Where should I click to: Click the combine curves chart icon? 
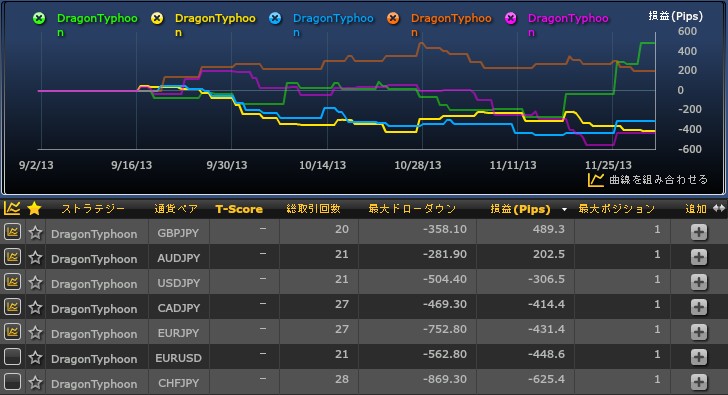596,180
